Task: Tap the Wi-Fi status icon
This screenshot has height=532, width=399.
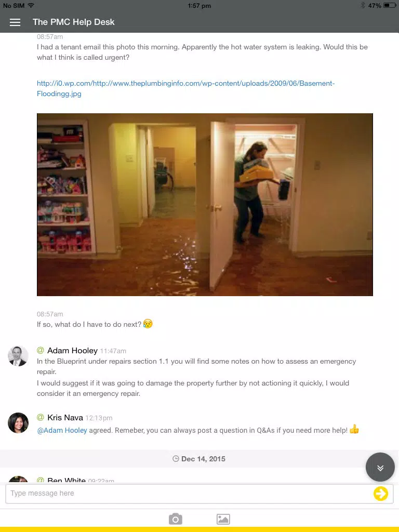Action: pos(31,5)
